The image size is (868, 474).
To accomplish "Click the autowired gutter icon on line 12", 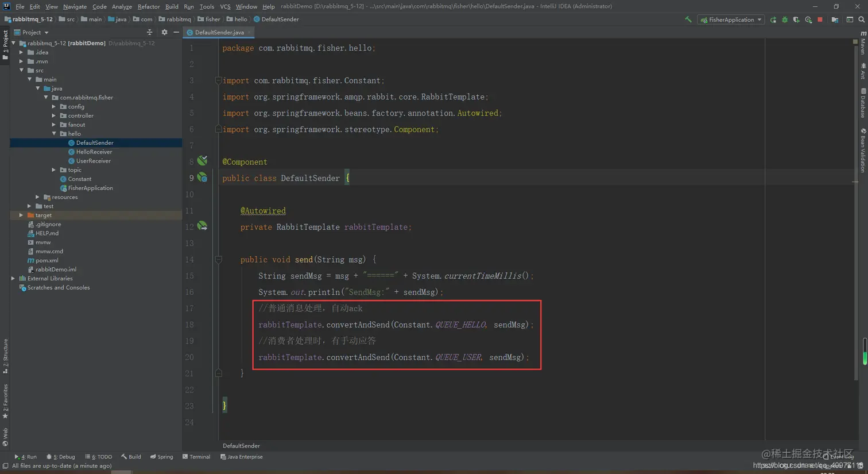I will coord(203,226).
